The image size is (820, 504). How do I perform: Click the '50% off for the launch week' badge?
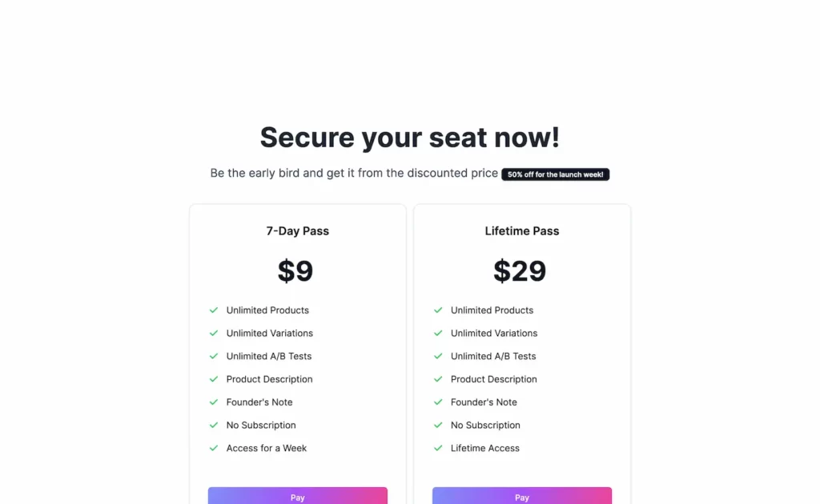pos(555,174)
